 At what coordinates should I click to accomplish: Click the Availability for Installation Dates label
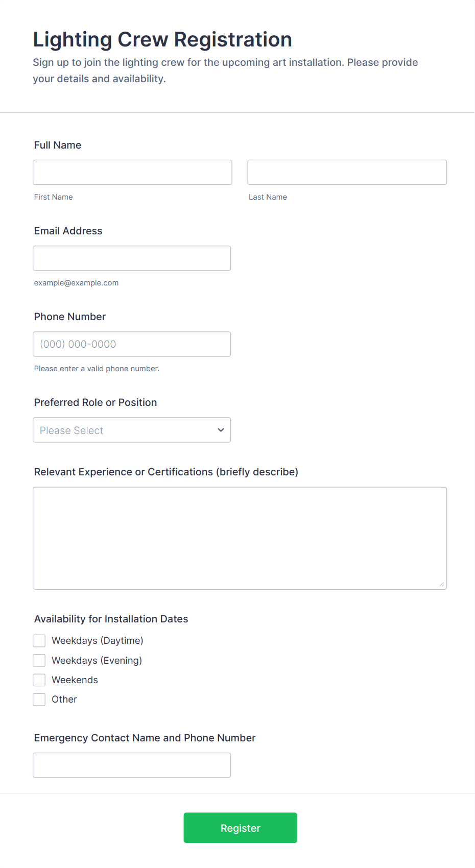pyautogui.click(x=111, y=619)
